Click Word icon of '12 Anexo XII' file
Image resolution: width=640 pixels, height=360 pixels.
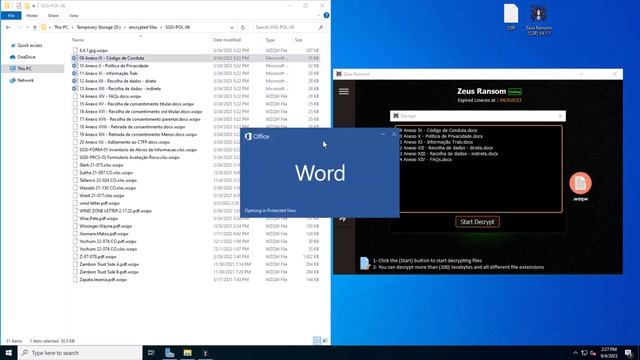pyautogui.click(x=75, y=81)
